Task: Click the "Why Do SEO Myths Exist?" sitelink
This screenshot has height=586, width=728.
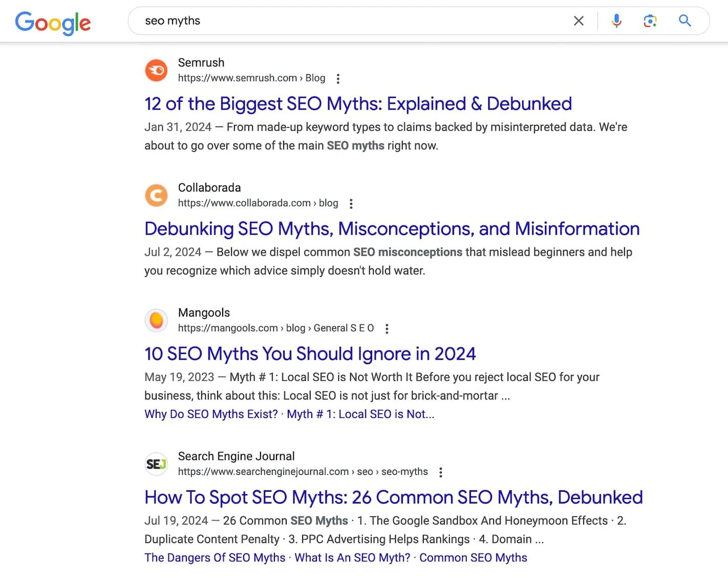Action: coord(210,414)
